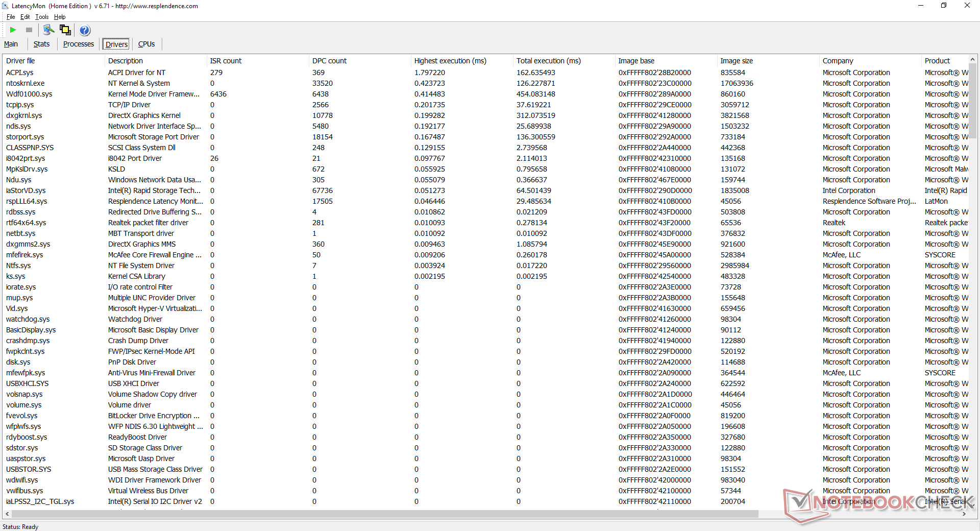This screenshot has width=980, height=531.
Task: Select the dxgkrnl.sys driver row
Action: click(485, 115)
